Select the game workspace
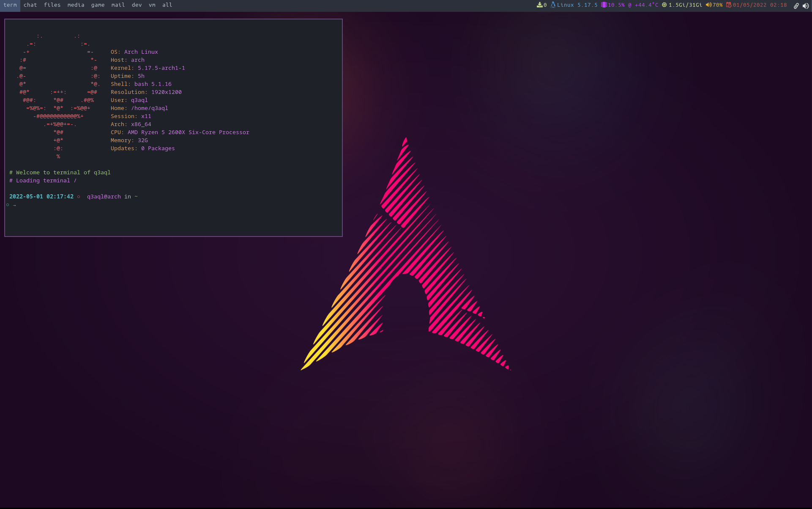The width and height of the screenshot is (812, 509). coord(98,5)
